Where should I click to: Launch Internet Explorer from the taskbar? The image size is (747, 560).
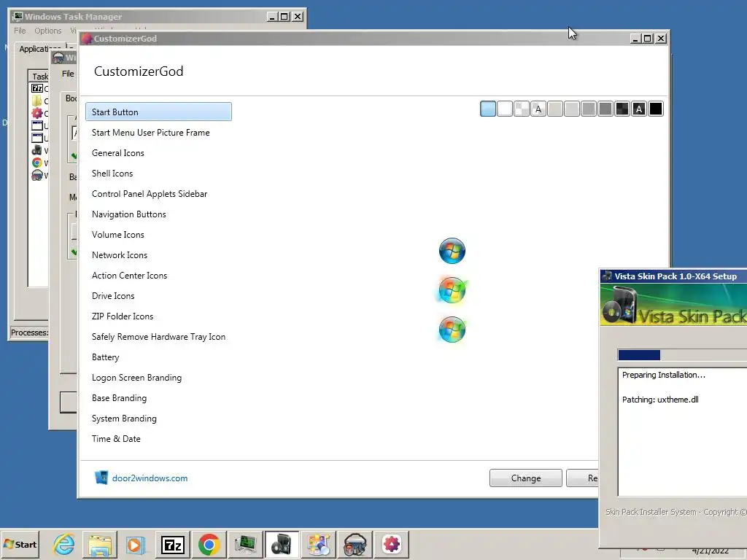[64, 544]
